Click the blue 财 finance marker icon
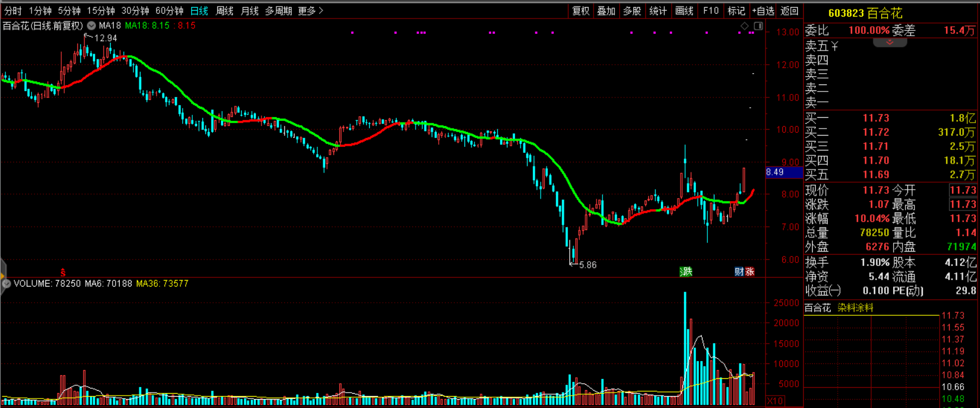 [x=739, y=272]
